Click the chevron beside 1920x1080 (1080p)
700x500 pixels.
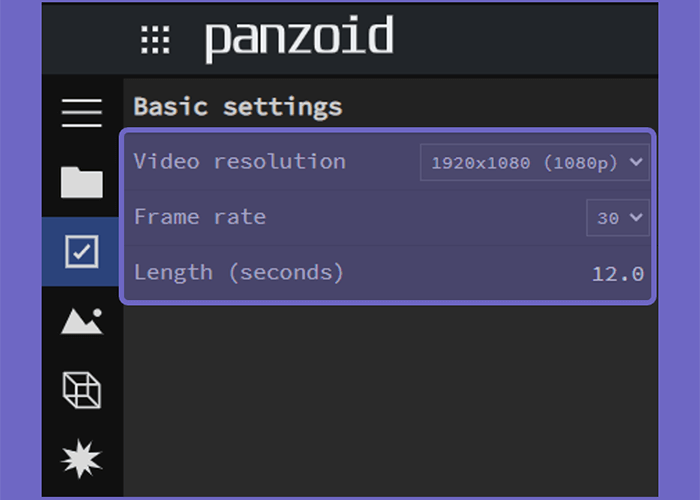636,162
